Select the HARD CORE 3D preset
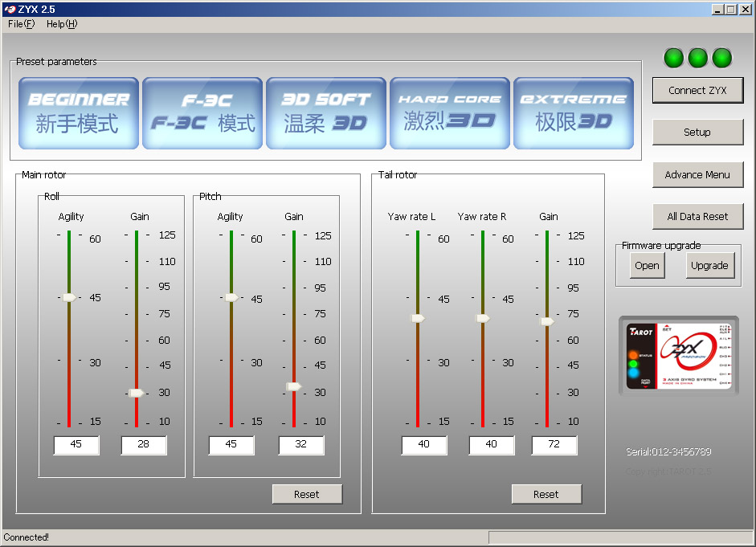The width and height of the screenshot is (756, 547). coord(450,113)
